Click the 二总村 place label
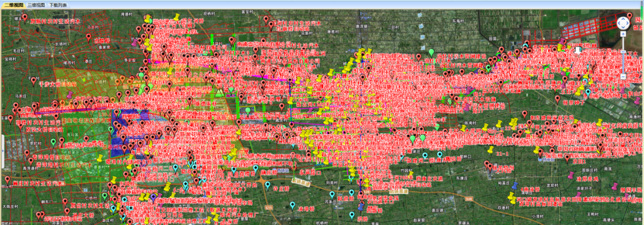 tap(394, 27)
